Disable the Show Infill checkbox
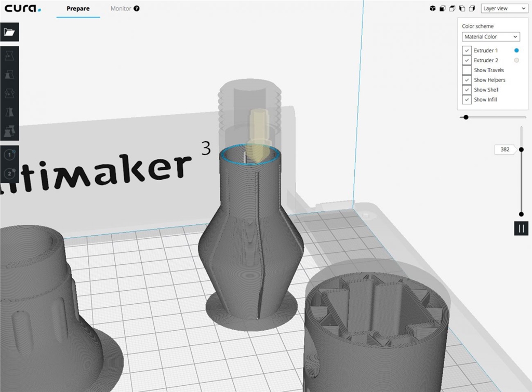 (467, 100)
